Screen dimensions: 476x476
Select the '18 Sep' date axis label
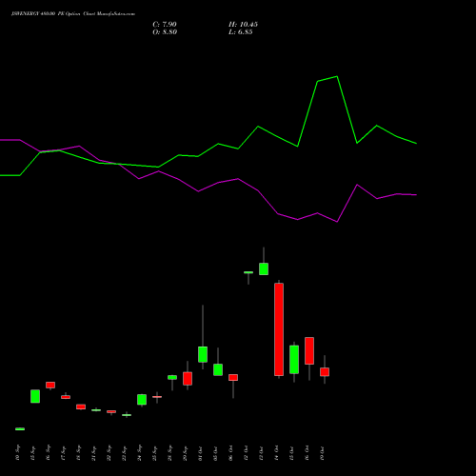click(x=78, y=453)
